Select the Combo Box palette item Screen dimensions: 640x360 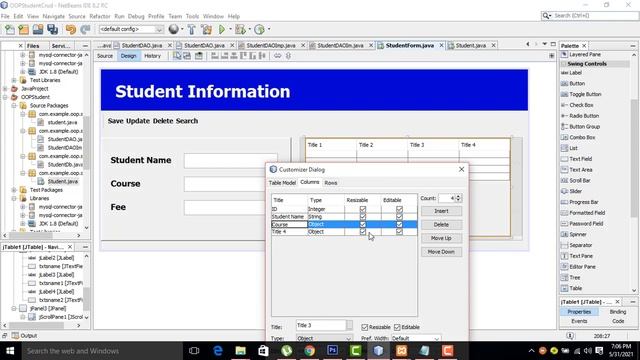(582, 138)
